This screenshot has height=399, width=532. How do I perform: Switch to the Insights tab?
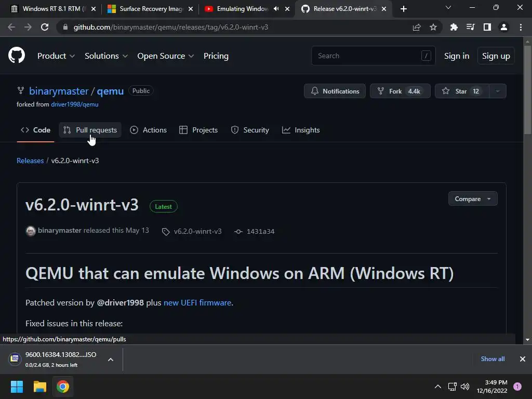301,130
